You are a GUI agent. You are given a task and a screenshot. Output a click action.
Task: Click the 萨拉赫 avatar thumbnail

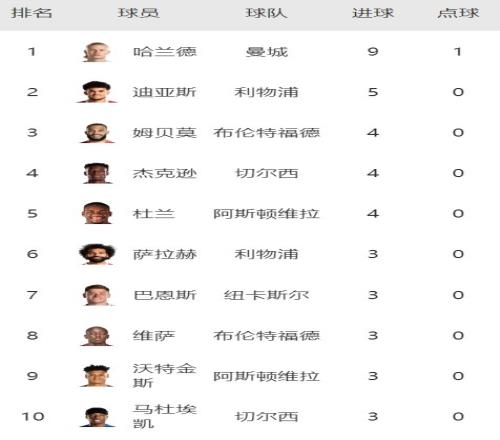97,254
